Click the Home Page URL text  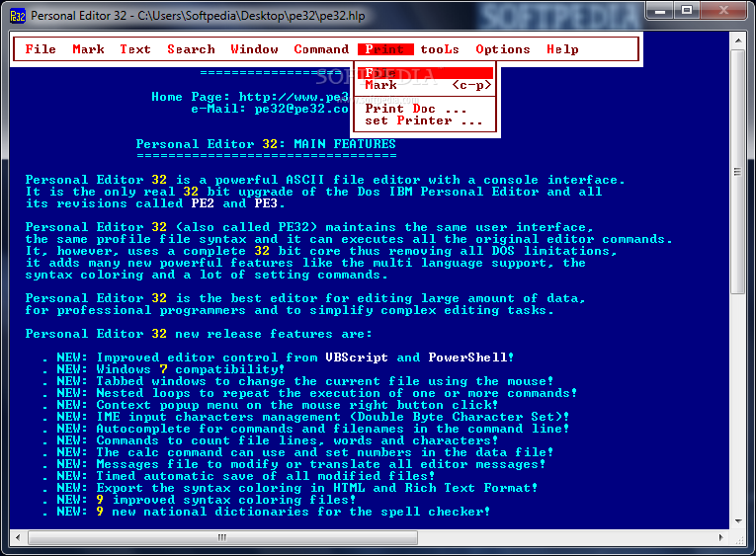[294, 97]
